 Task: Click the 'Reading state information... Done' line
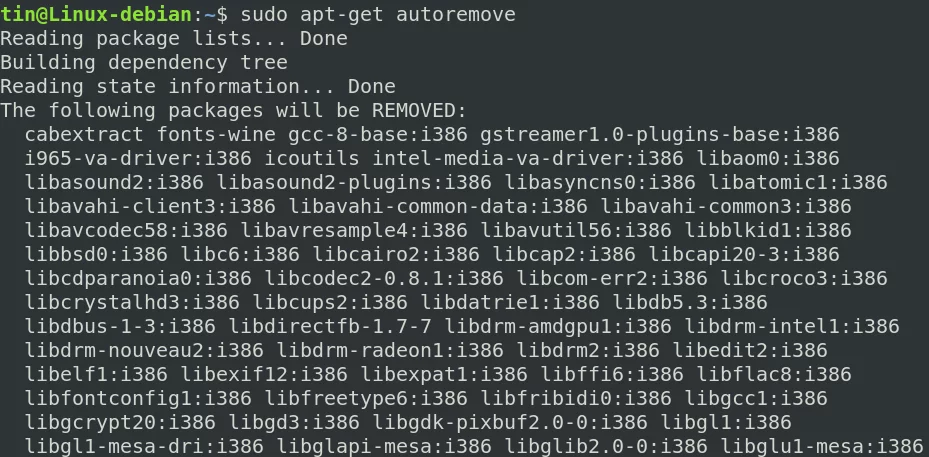(197, 87)
